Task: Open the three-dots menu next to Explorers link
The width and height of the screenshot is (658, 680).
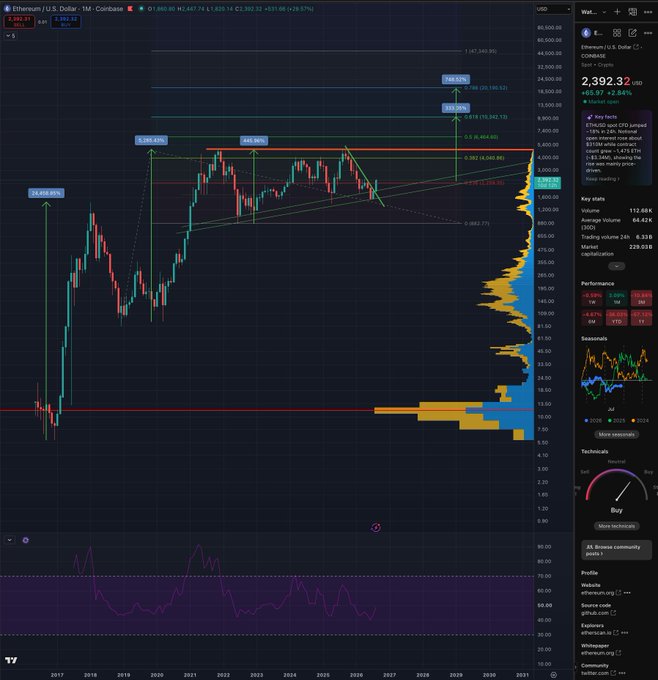Action: [625, 633]
